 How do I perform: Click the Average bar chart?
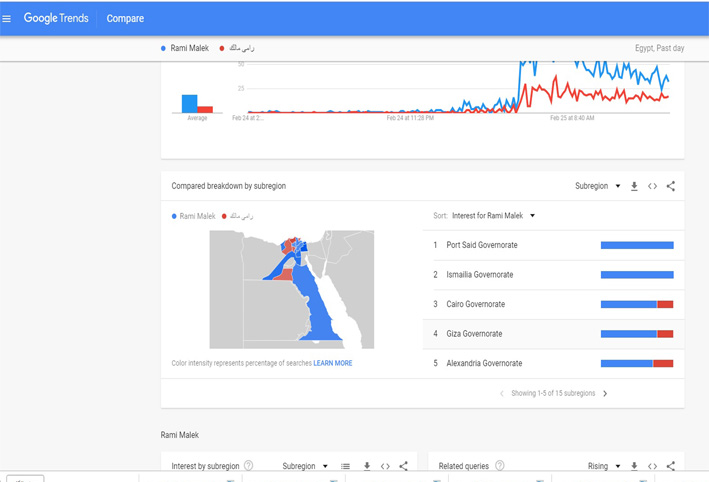point(197,104)
